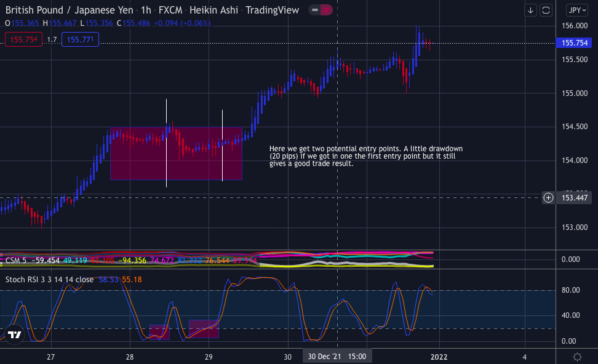This screenshot has width=598, height=364.
Task: Click the FXCM source label in title
Action: (170, 10)
